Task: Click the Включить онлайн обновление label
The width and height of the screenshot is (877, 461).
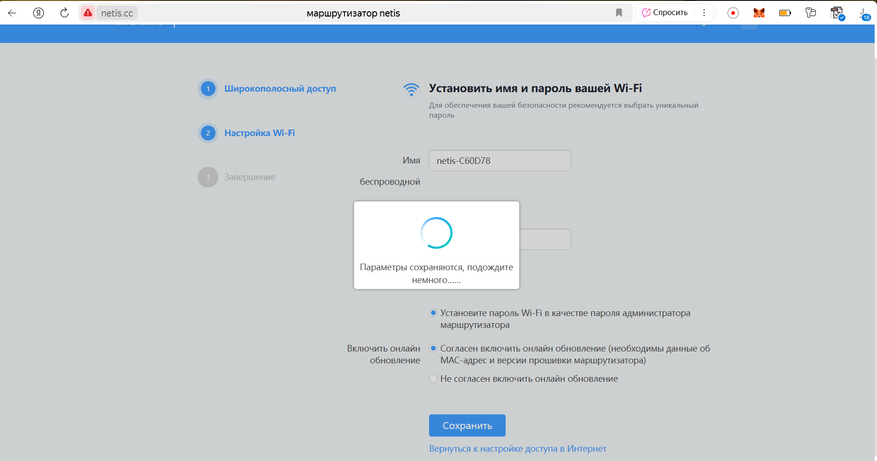Action: [x=383, y=354]
